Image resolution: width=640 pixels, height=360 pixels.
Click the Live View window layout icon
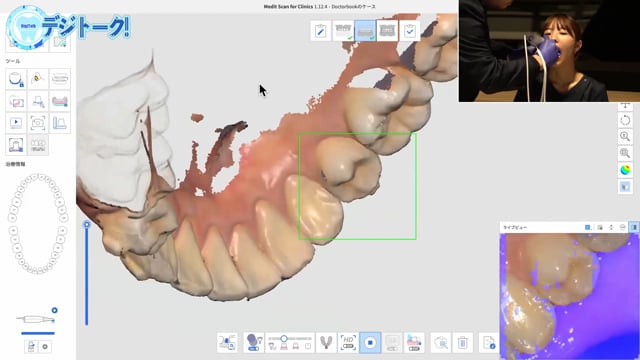[x=600, y=227]
